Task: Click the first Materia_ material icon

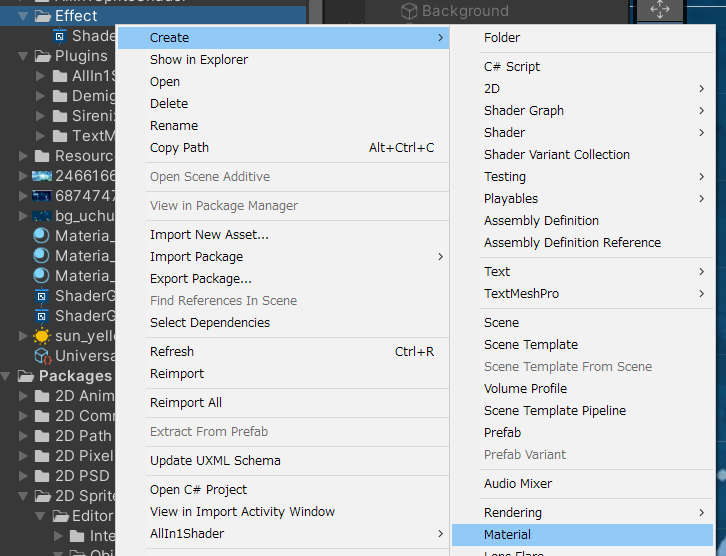Action: click(x=41, y=236)
